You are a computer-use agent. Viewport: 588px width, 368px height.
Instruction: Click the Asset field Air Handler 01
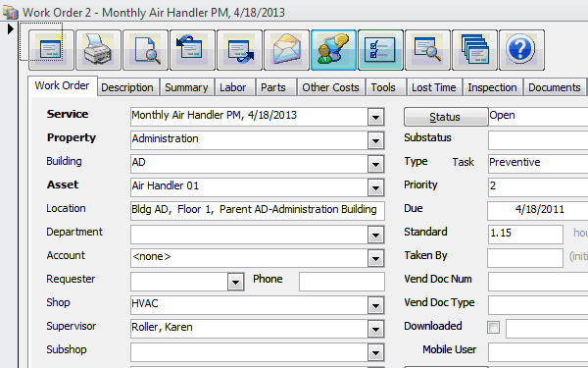[x=249, y=187]
